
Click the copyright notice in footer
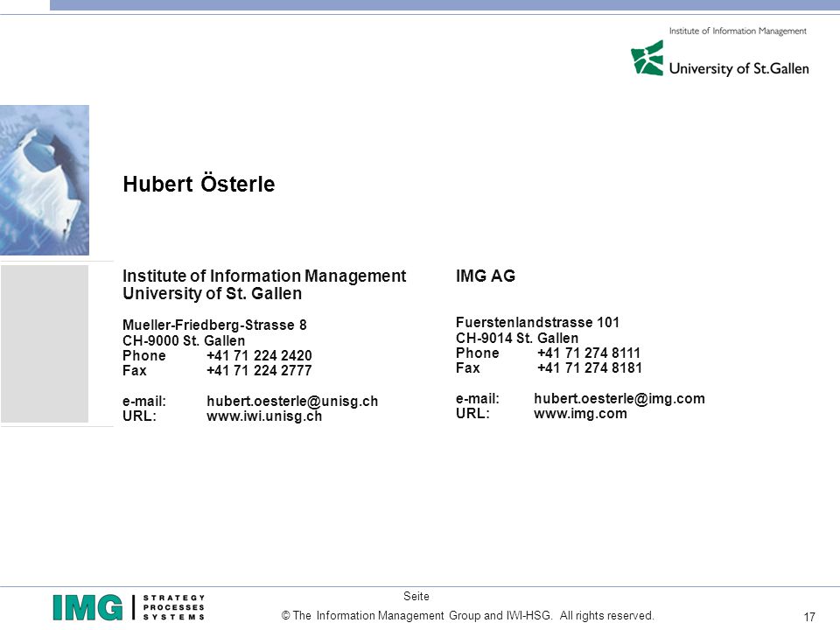point(467,615)
